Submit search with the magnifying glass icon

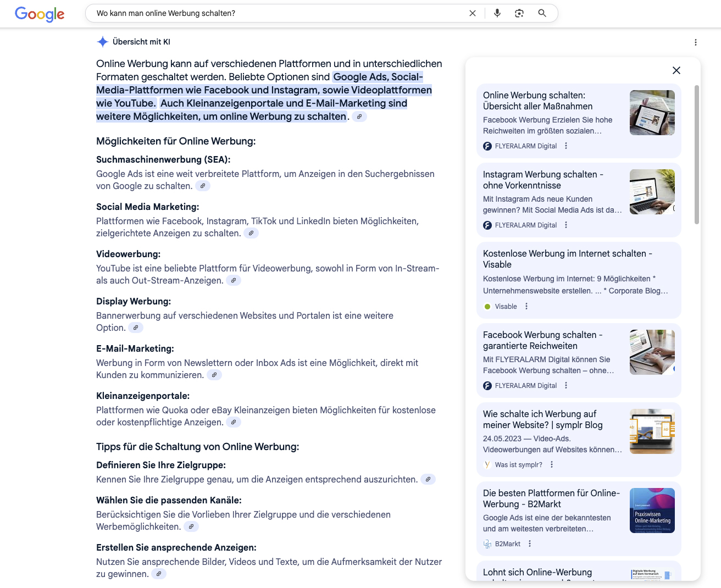(542, 13)
